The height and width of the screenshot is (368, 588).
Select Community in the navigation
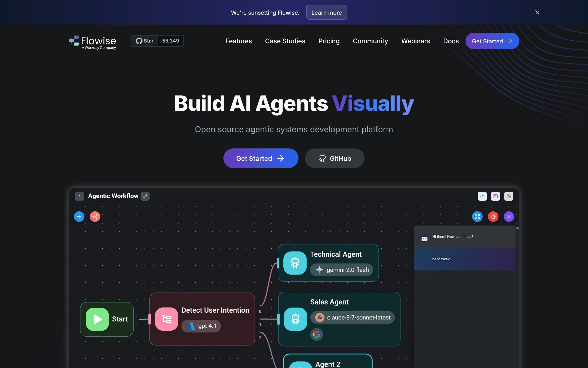(x=370, y=41)
